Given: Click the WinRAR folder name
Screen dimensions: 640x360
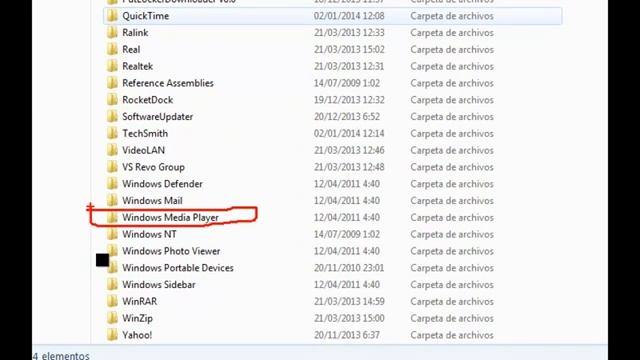Looking at the screenshot, I should click(140, 301).
